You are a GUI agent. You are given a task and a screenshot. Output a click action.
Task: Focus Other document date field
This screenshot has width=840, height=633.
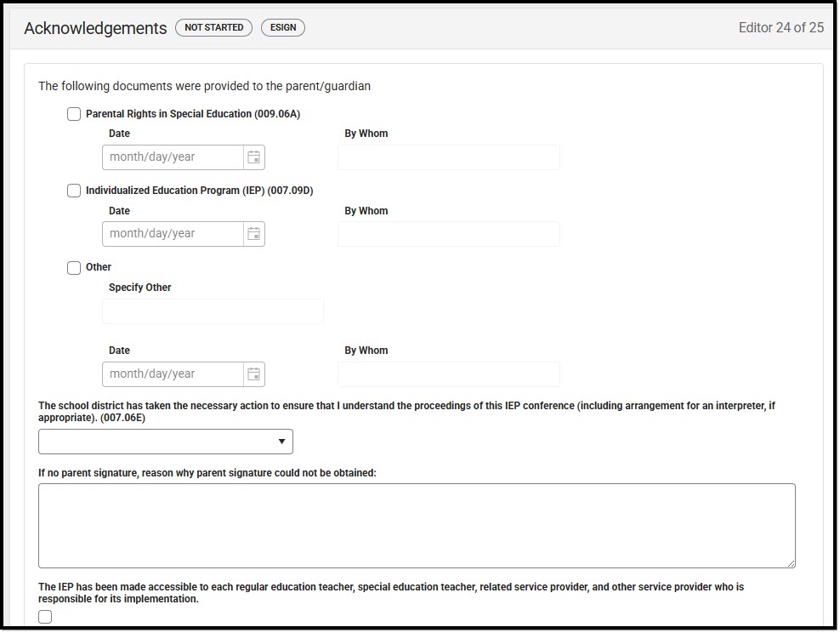coord(173,374)
